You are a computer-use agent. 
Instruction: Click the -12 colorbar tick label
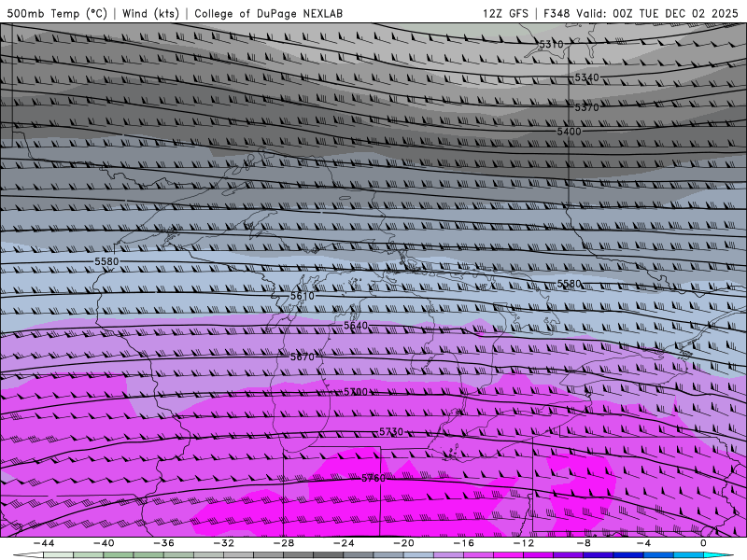point(524,543)
